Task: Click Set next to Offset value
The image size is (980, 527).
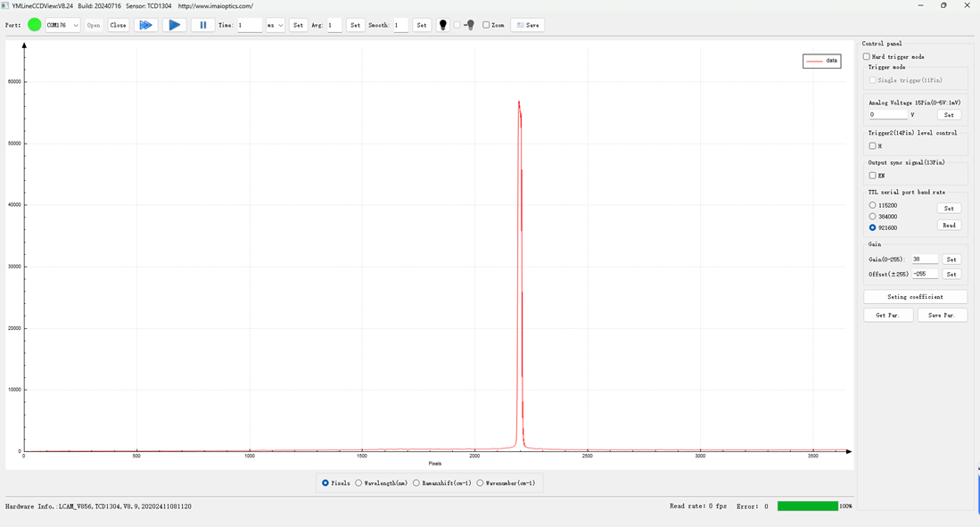Action: [x=951, y=275]
